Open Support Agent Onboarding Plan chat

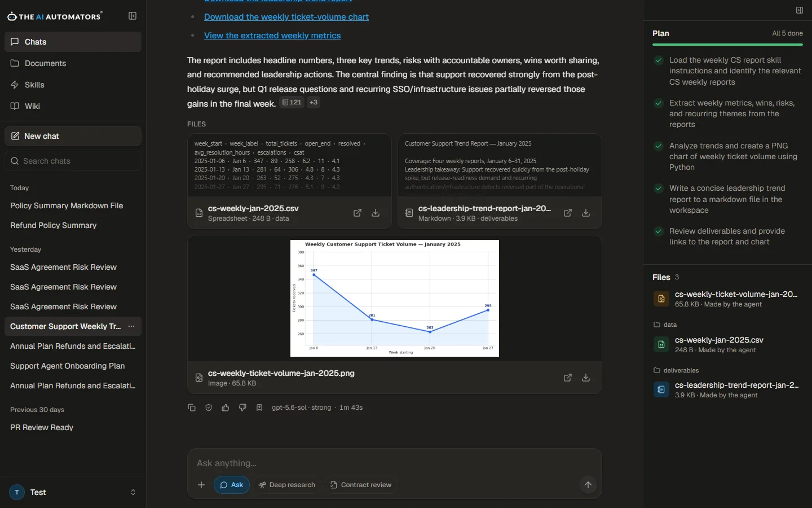coord(73,366)
